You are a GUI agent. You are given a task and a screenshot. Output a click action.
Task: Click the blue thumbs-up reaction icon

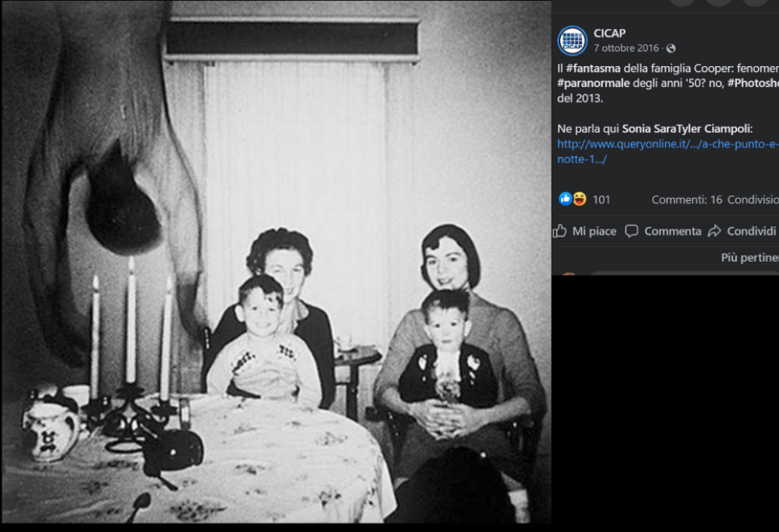tap(566, 199)
